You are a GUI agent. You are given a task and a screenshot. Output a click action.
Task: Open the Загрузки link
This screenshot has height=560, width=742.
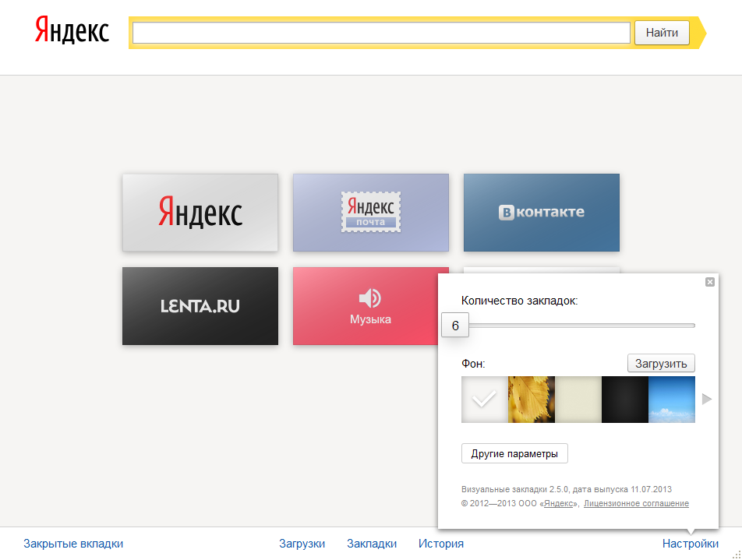(302, 544)
